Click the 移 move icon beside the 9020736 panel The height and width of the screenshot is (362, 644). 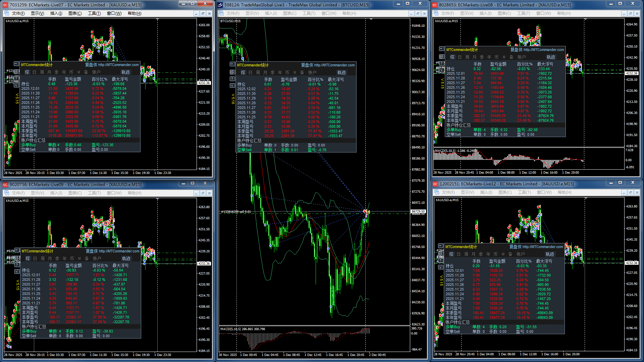[x=17, y=258]
